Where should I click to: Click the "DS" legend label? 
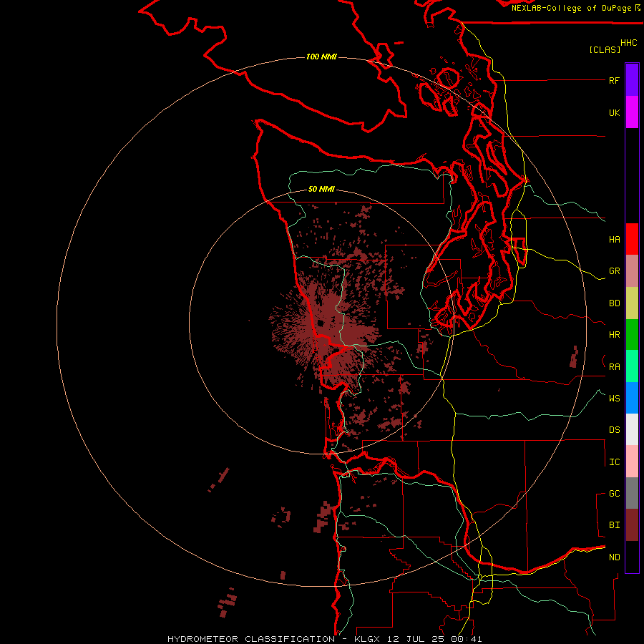pos(614,429)
